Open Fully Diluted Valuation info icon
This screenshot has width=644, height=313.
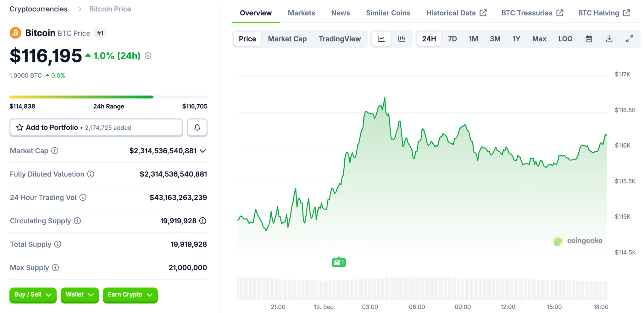coord(91,174)
